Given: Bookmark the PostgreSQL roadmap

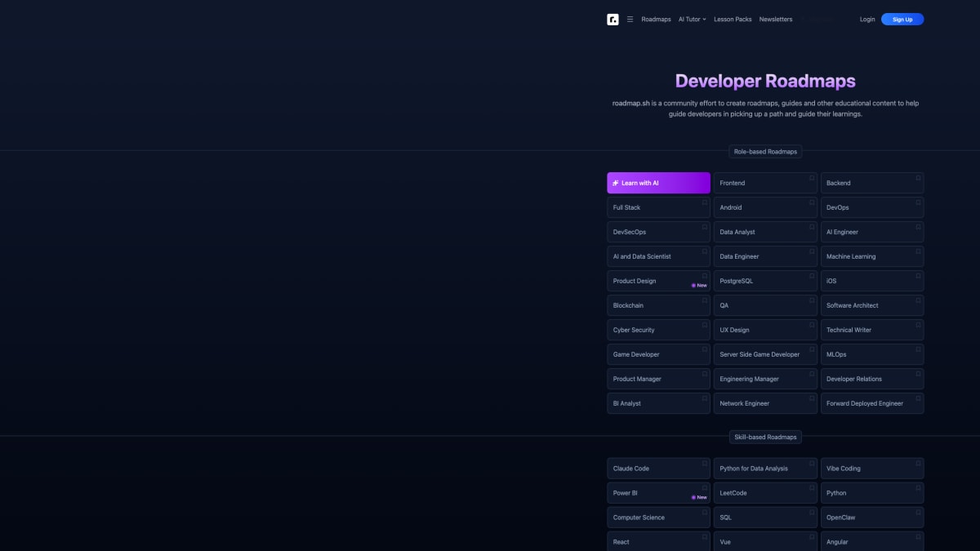Looking at the screenshot, I should pyautogui.click(x=812, y=276).
